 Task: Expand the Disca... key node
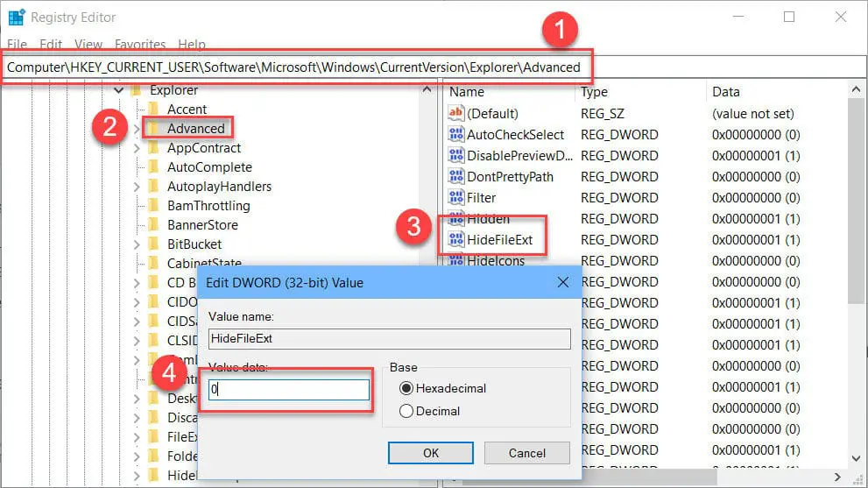tap(136, 418)
